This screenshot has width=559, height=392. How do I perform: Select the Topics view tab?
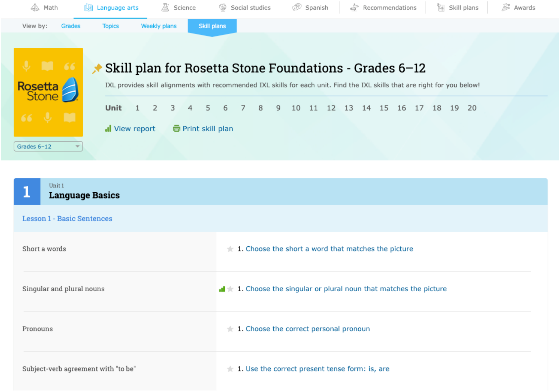point(110,26)
